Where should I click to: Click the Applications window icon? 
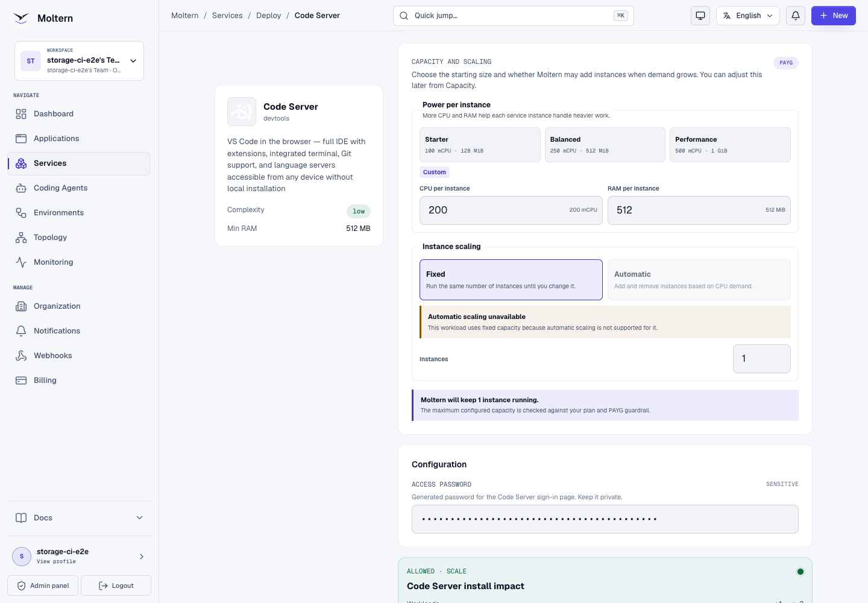[21, 139]
